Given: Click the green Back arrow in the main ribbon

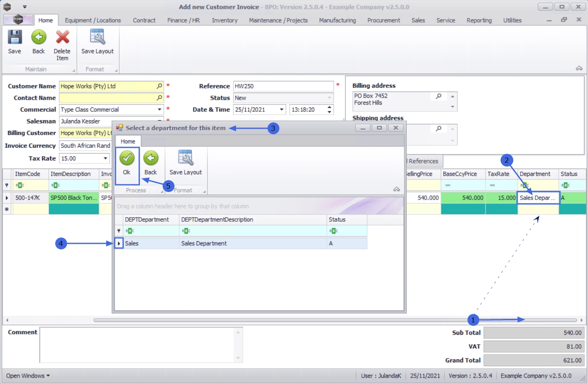Looking at the screenshot, I should (x=39, y=37).
